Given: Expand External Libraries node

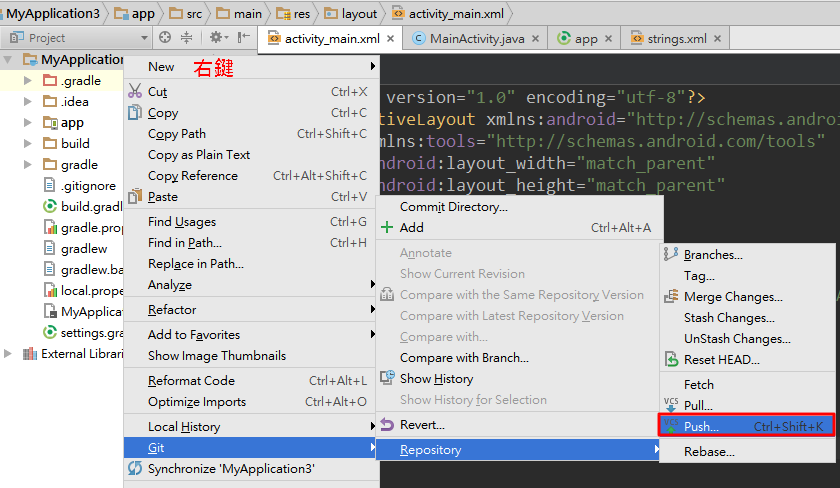Looking at the screenshot, I should coord(8,354).
